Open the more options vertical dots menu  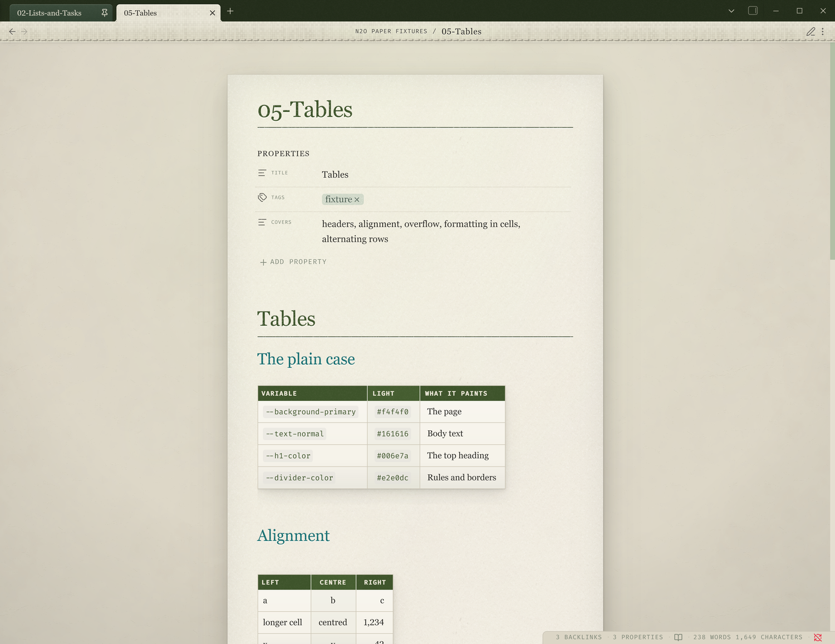(x=823, y=32)
